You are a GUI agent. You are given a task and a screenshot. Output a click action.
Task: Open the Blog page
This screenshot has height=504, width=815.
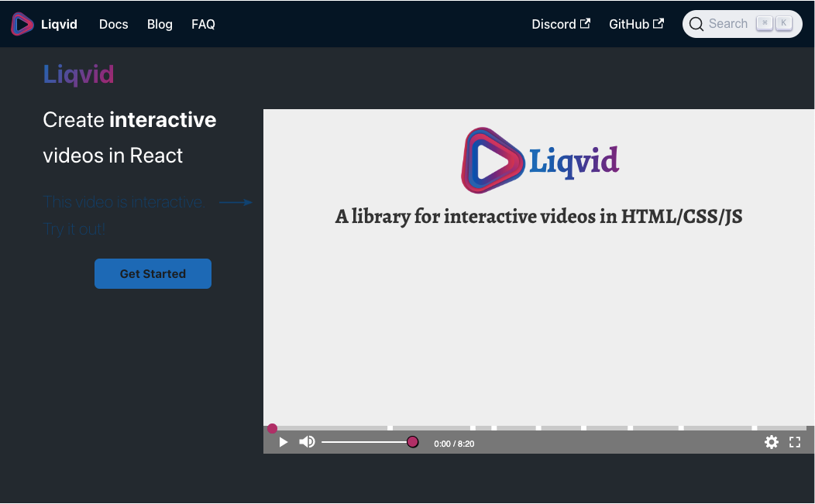point(160,25)
